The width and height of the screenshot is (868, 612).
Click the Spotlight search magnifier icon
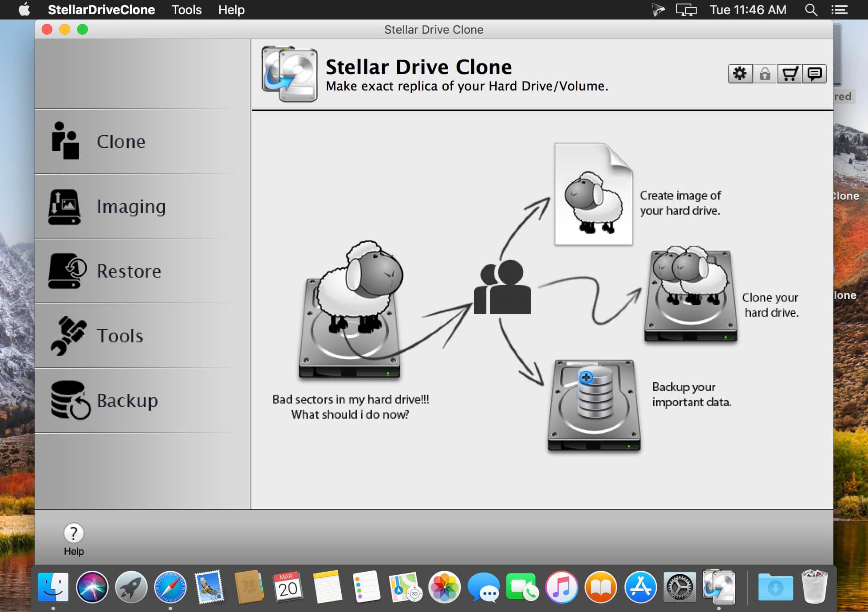pyautogui.click(x=811, y=10)
